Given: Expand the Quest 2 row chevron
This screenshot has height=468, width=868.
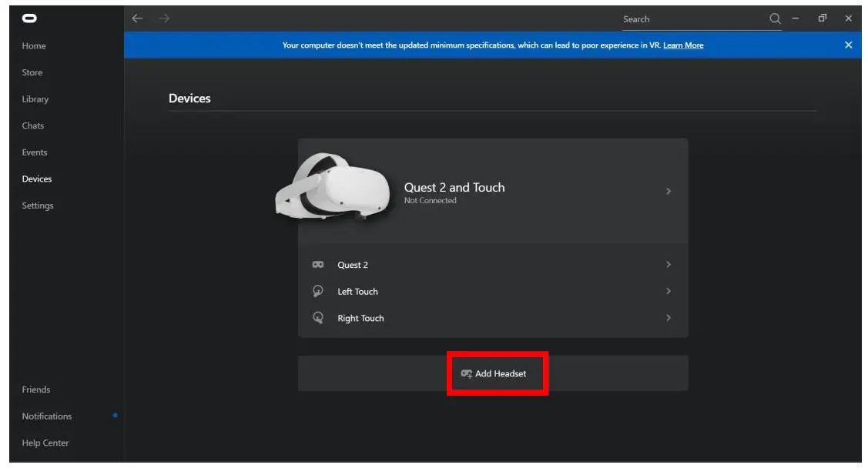Looking at the screenshot, I should 668,265.
